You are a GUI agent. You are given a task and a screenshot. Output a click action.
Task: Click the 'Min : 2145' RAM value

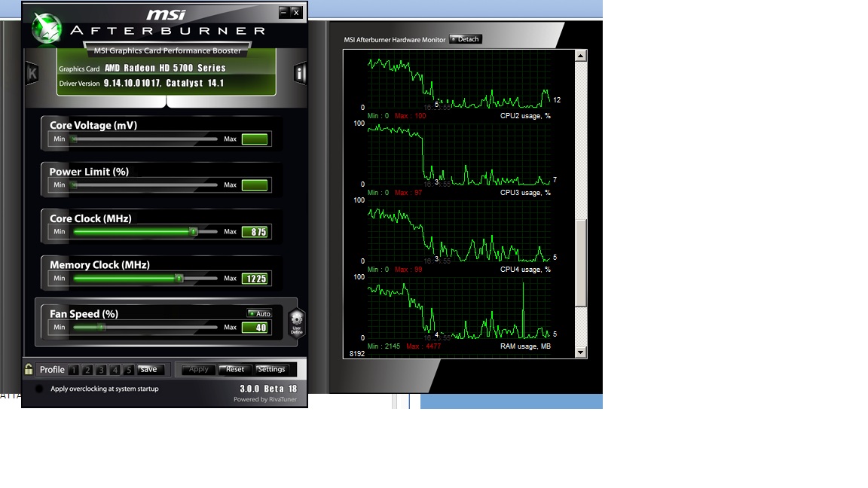click(x=384, y=346)
